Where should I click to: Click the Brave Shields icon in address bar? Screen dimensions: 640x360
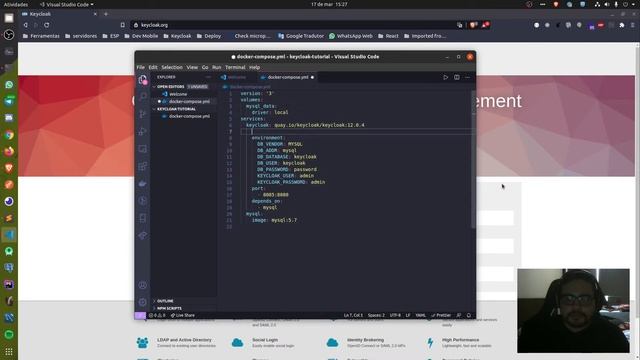click(x=473, y=25)
